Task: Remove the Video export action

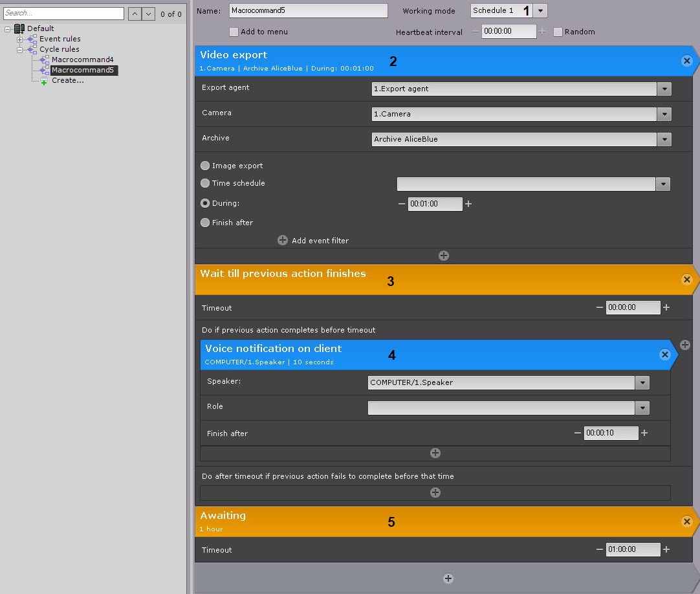Action: pyautogui.click(x=686, y=61)
